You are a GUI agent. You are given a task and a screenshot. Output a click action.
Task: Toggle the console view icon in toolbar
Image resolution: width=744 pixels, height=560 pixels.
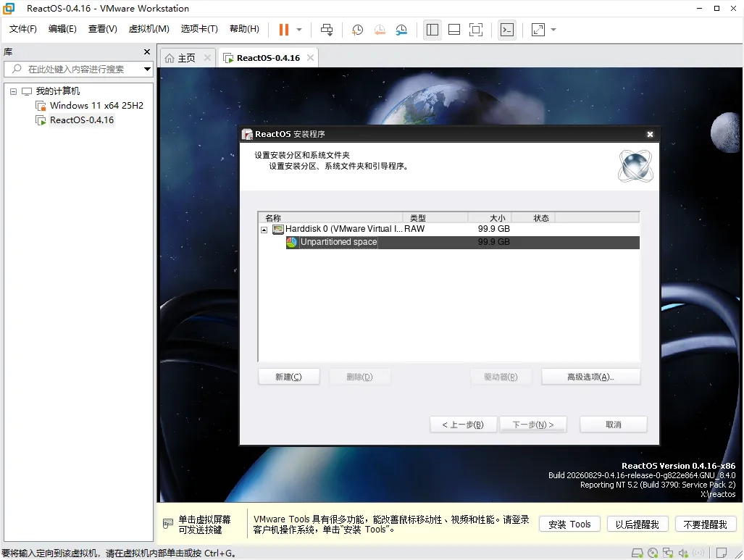[507, 30]
